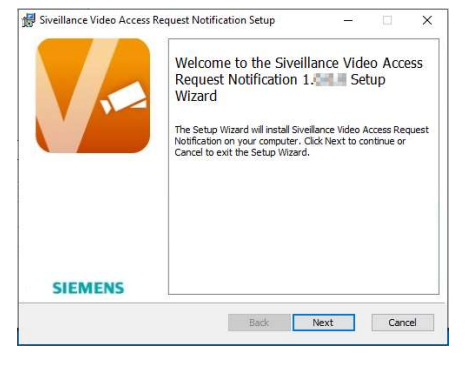Click the orange Siveillance Video logo
Image resolution: width=469 pixels, height=368 pixels.
pos(93,96)
